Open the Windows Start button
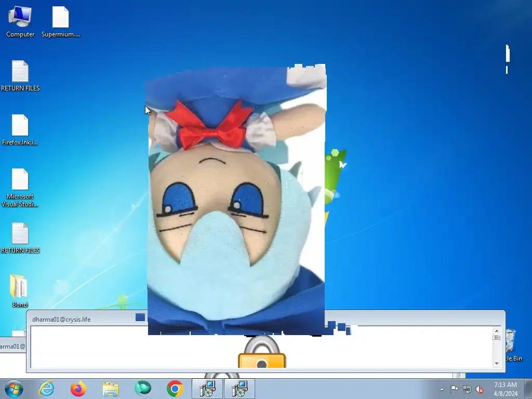Screen dimensions: 532x399 click(14, 389)
